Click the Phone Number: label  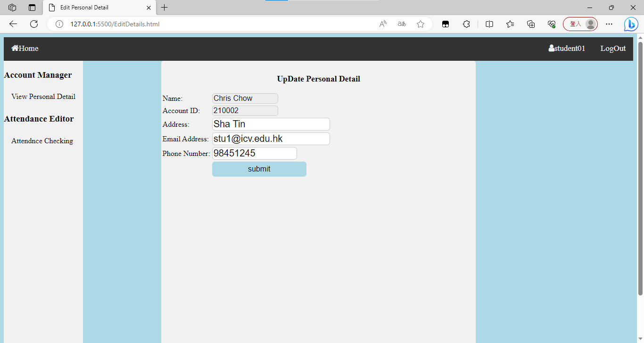pos(186,154)
